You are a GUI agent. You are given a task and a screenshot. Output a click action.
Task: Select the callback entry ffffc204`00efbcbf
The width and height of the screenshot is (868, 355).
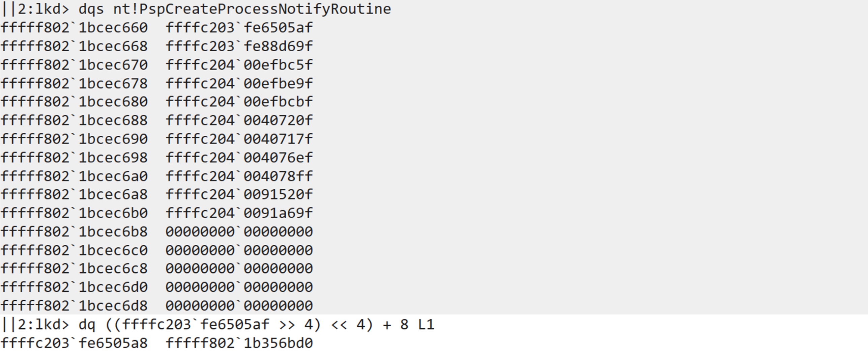click(x=239, y=102)
